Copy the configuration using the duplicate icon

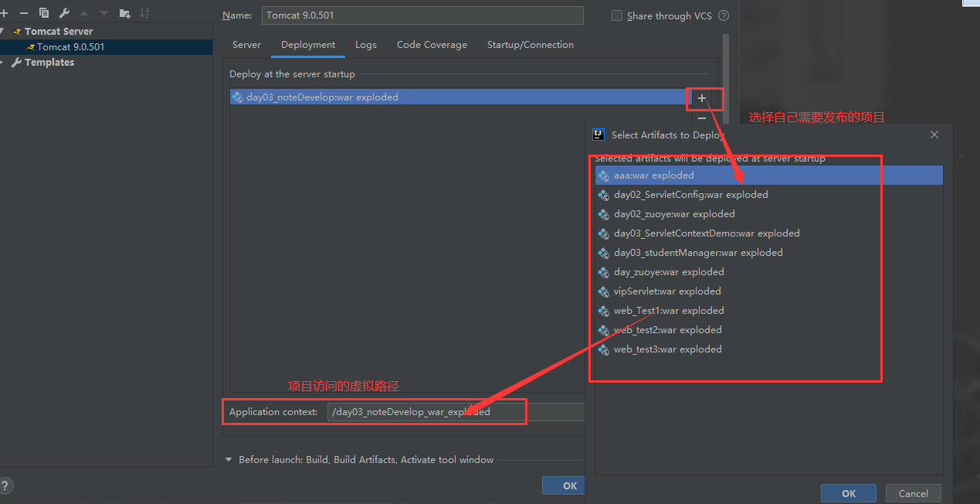click(44, 13)
